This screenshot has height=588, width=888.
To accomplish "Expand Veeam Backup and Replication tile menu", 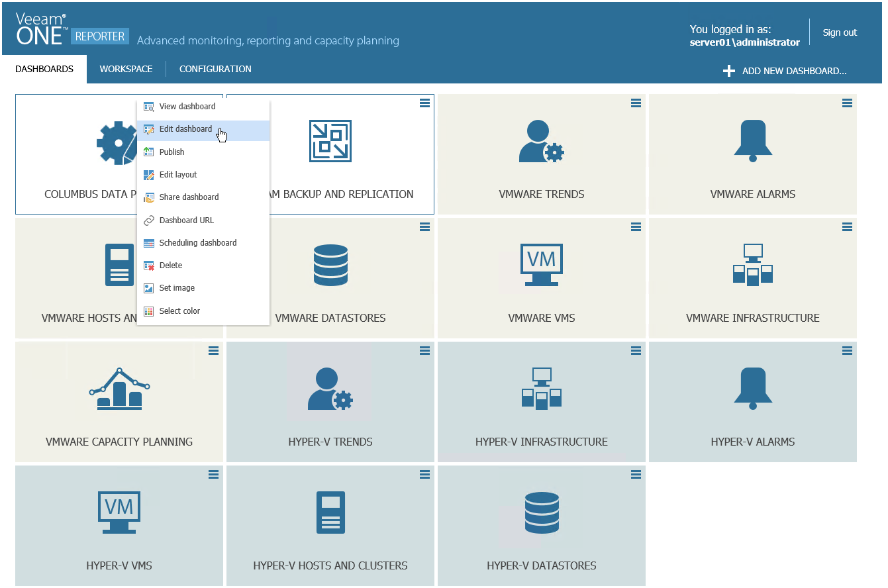I will [x=425, y=103].
